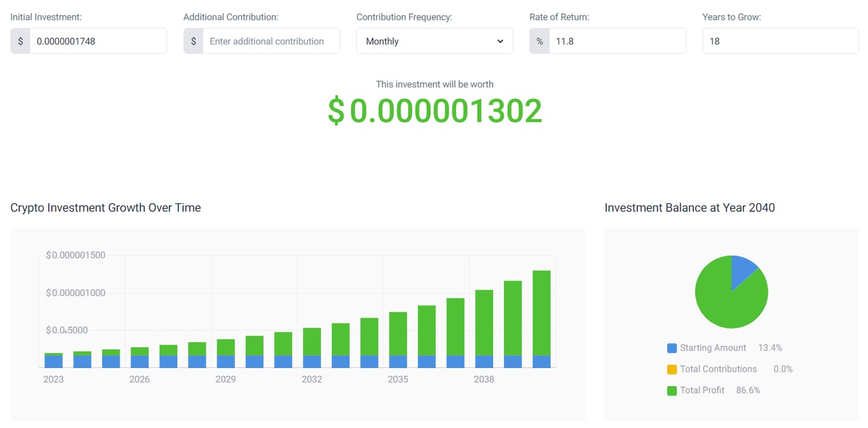Toggle the Total Contributions legend entry

[x=718, y=369]
